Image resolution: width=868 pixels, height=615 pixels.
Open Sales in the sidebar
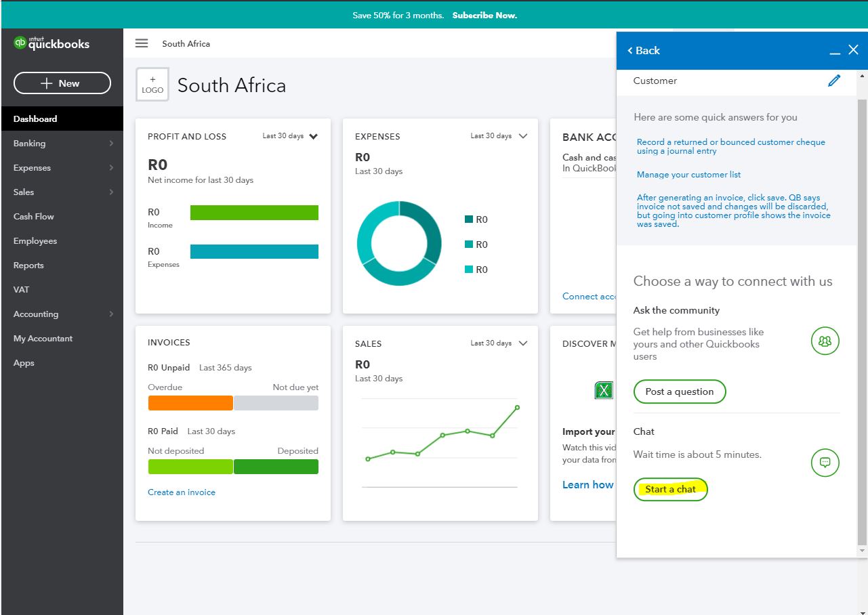pyautogui.click(x=24, y=192)
